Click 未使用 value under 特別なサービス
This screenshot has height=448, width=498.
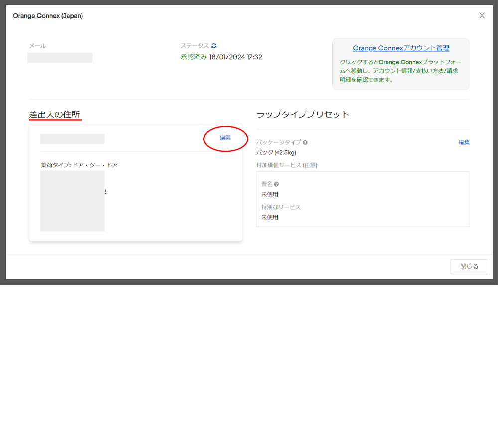(270, 218)
